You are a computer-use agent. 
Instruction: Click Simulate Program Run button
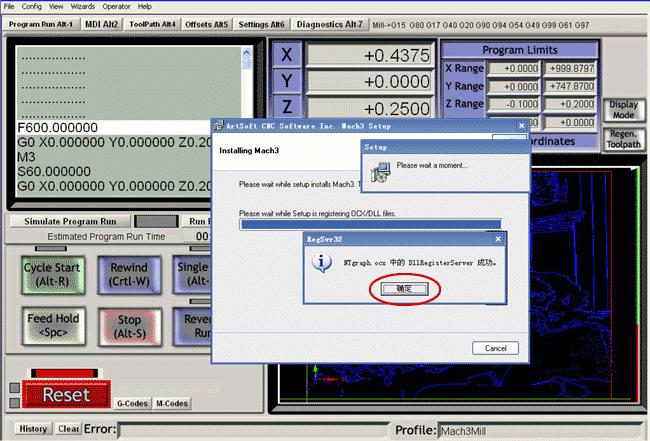70,221
